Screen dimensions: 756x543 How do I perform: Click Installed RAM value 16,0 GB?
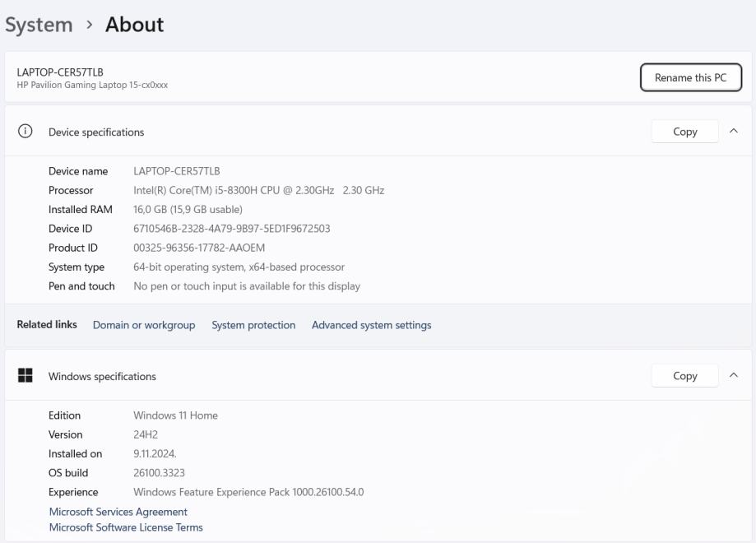[188, 209]
